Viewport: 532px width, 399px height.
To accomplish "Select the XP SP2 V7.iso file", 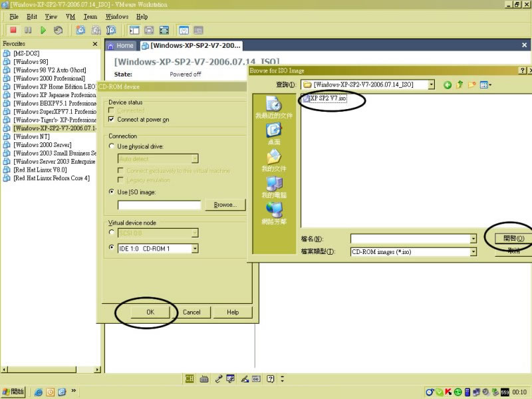I will point(325,98).
